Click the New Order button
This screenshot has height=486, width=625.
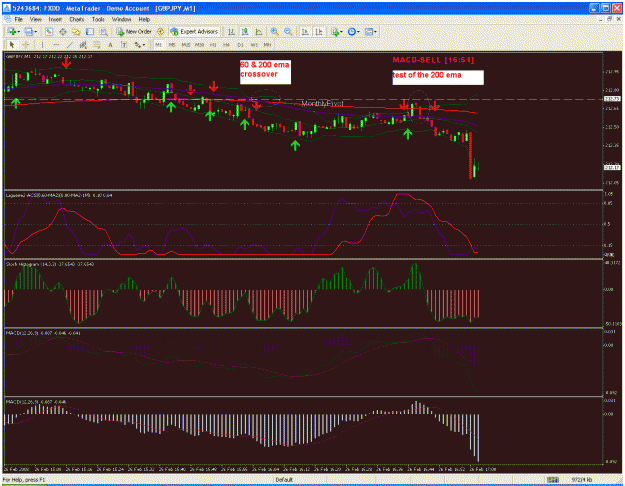click(134, 31)
